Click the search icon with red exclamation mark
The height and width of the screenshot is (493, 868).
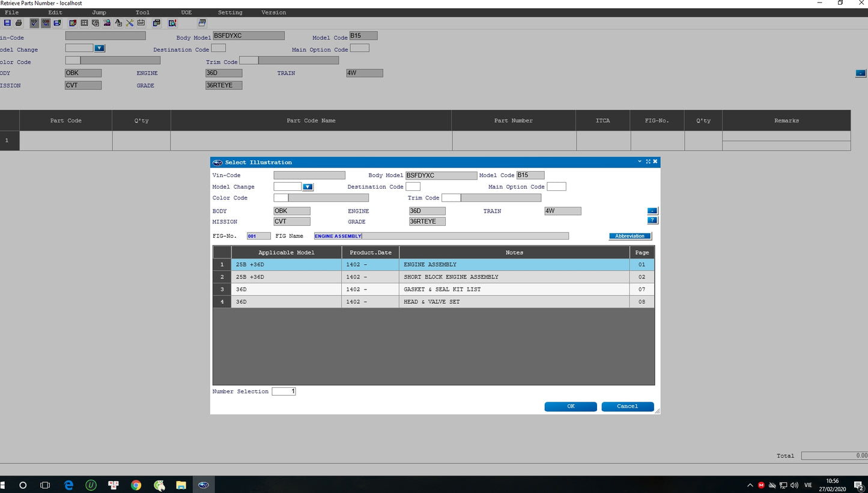pyautogui.click(x=172, y=23)
